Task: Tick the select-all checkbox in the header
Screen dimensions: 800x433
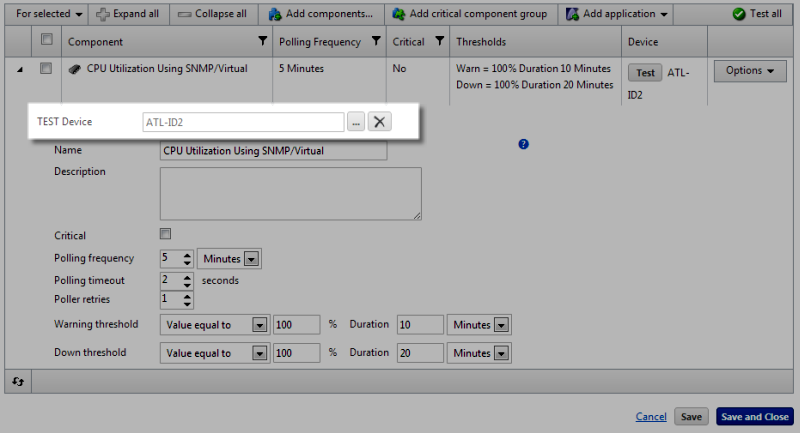Action: pyautogui.click(x=46, y=39)
